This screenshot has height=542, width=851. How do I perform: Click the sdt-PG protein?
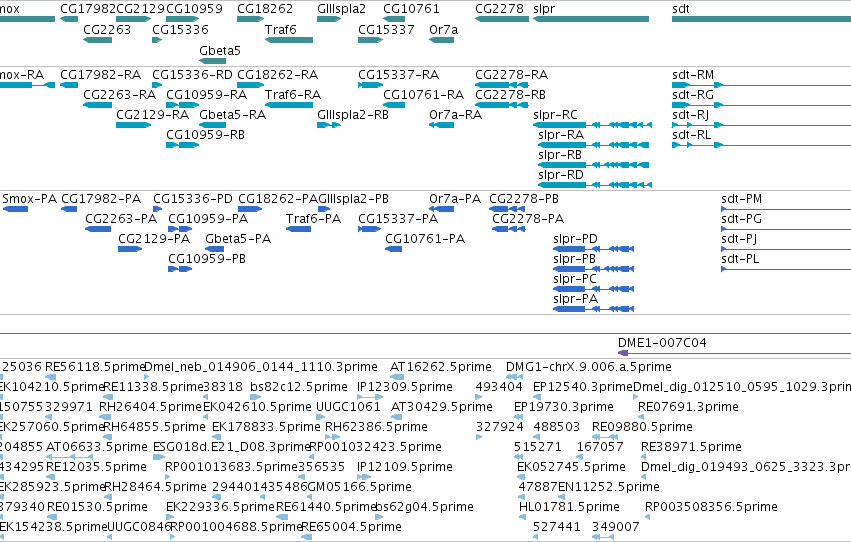click(x=786, y=229)
